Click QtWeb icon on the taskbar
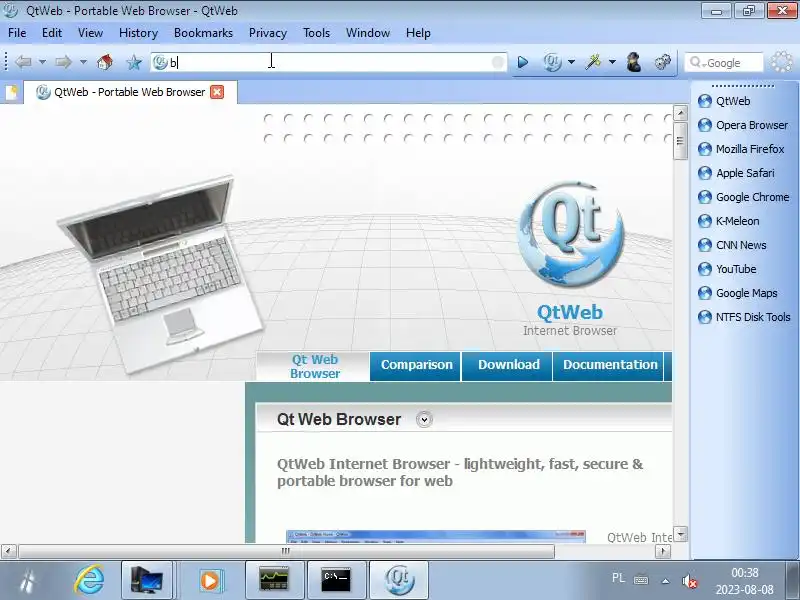The width and height of the screenshot is (800, 600). click(398, 580)
